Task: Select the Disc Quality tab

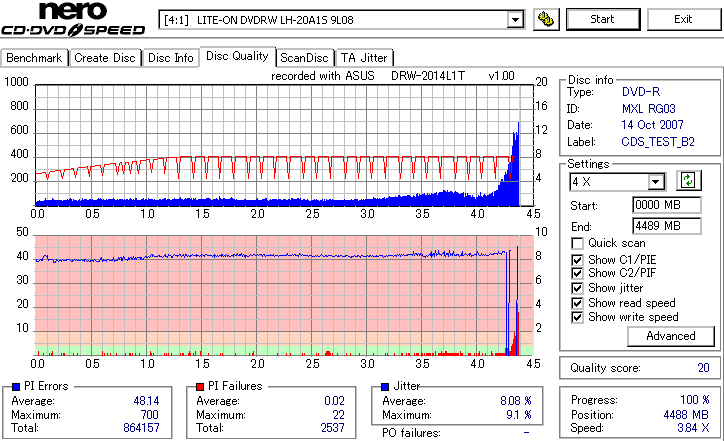Action: pos(237,56)
